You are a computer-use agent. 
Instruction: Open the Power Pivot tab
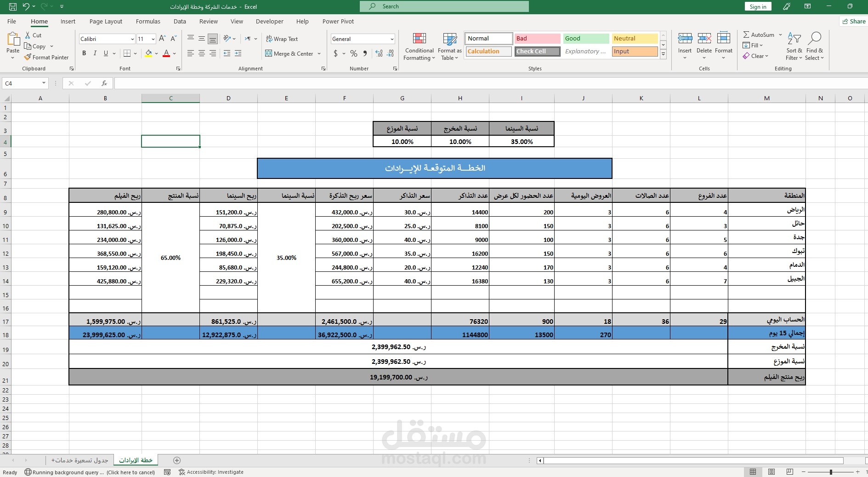click(338, 21)
